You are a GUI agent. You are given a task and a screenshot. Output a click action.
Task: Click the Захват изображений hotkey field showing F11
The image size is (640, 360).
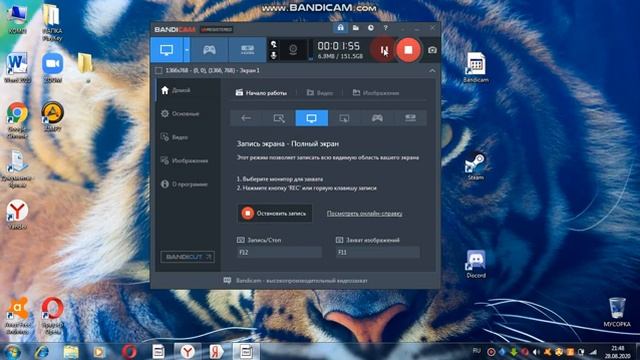[378, 252]
